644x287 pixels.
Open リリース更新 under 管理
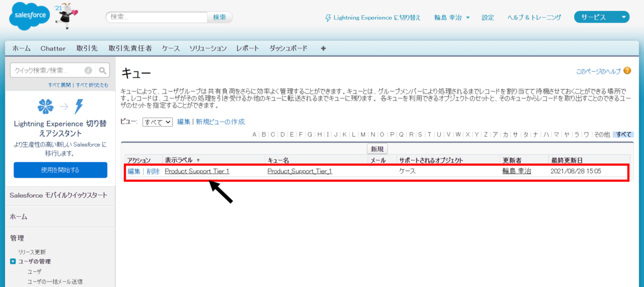(x=32, y=252)
